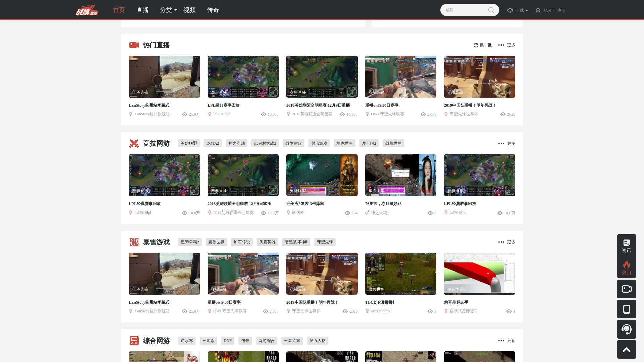The height and width of the screenshot is (362, 644).
Task: Select the 三国杀 category tag
Action: click(208, 341)
